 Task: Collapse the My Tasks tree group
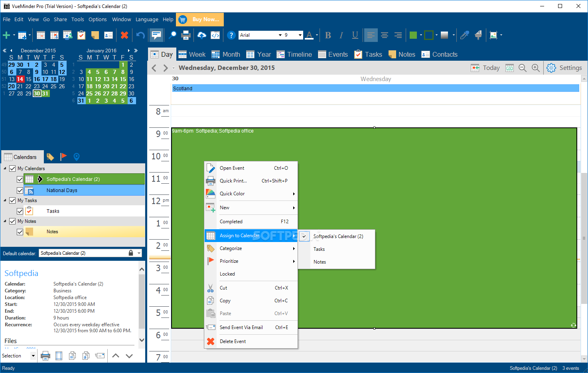[x=5, y=200]
